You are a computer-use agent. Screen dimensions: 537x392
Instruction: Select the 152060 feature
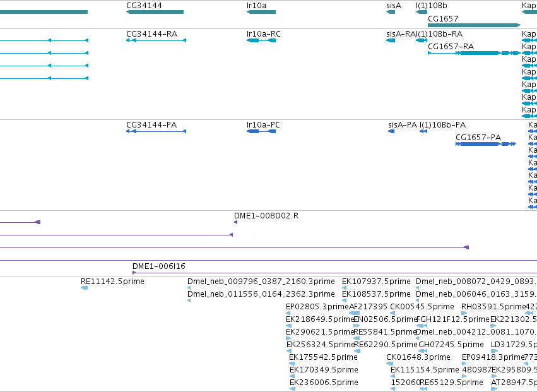click(x=393, y=389)
